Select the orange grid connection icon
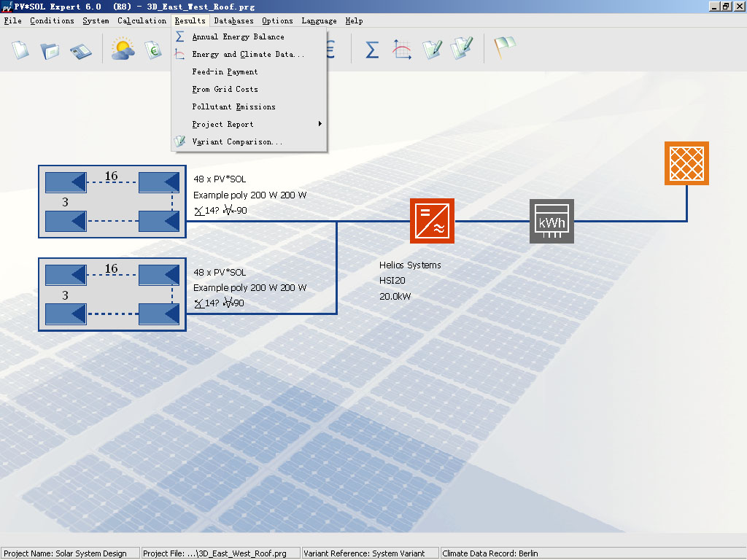Image resolution: width=747 pixels, height=560 pixels. (x=686, y=163)
